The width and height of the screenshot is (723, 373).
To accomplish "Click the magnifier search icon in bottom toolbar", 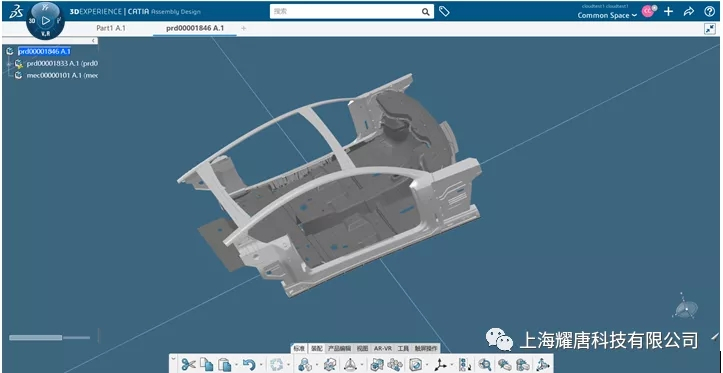I will click(x=485, y=364).
